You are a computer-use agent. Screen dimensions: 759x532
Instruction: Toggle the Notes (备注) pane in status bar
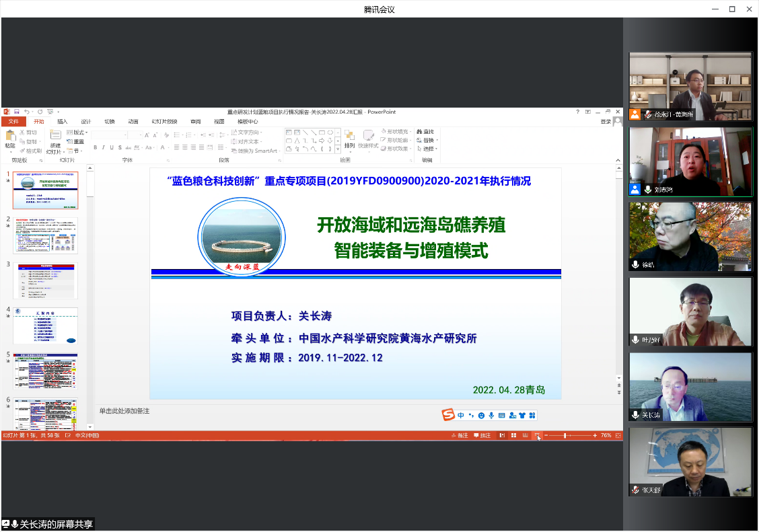pyautogui.click(x=460, y=436)
